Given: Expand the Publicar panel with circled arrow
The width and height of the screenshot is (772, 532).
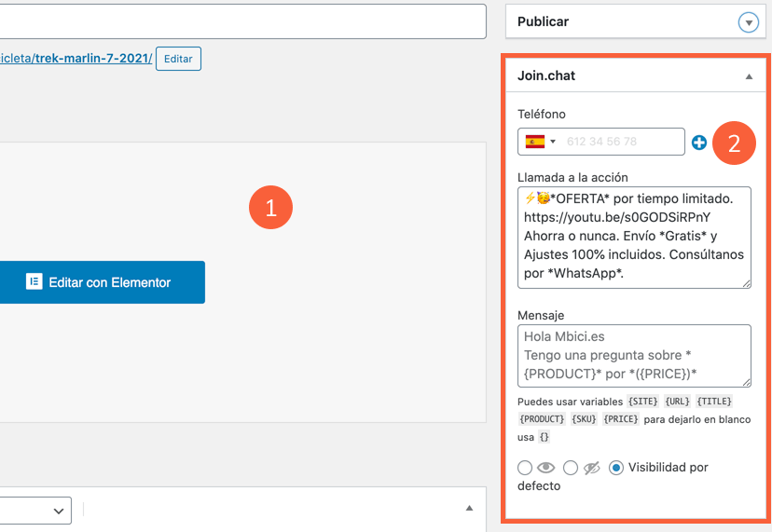Looking at the screenshot, I should [x=748, y=22].
